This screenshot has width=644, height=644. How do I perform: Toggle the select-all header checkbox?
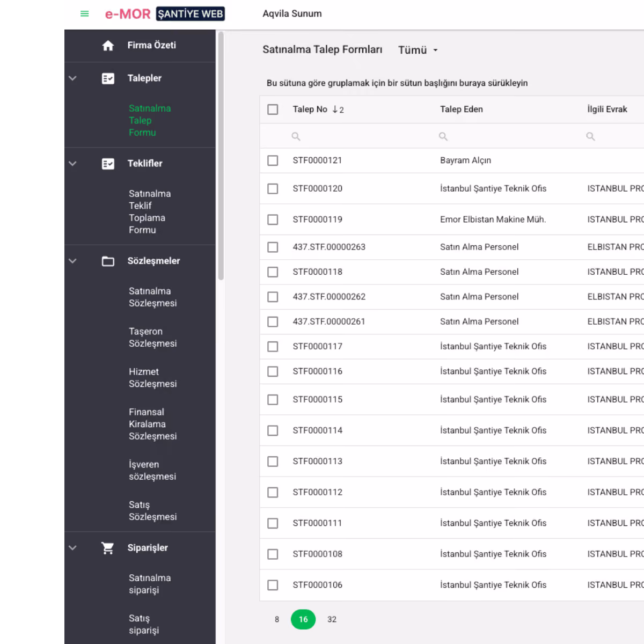(x=273, y=109)
